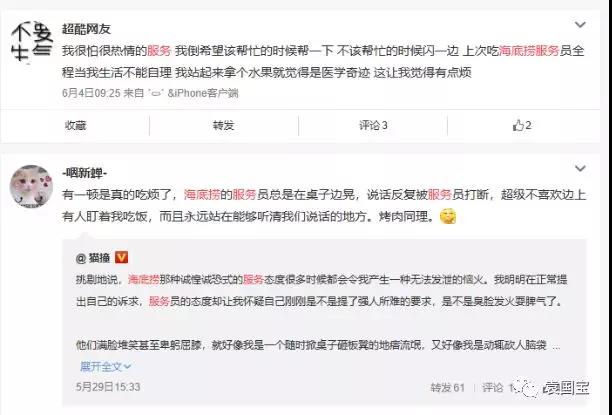
Task: Open 超酷网友 username link
Action: point(86,29)
